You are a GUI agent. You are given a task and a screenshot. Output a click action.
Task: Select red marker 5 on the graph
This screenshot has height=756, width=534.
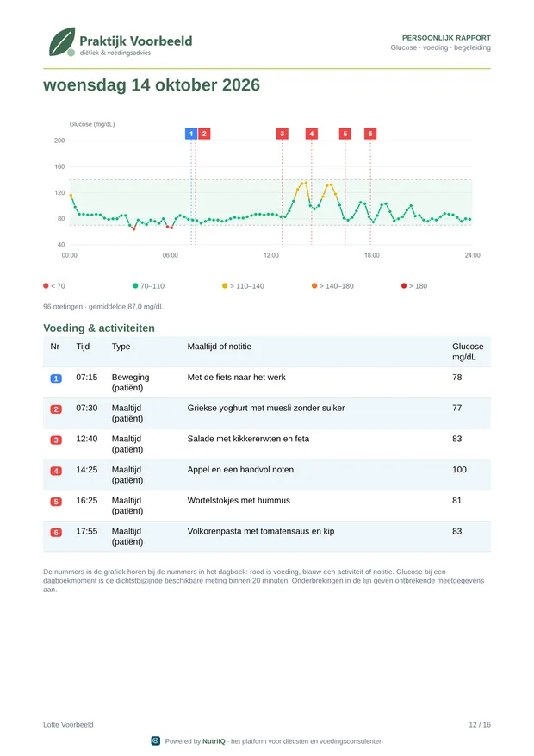[345, 134]
